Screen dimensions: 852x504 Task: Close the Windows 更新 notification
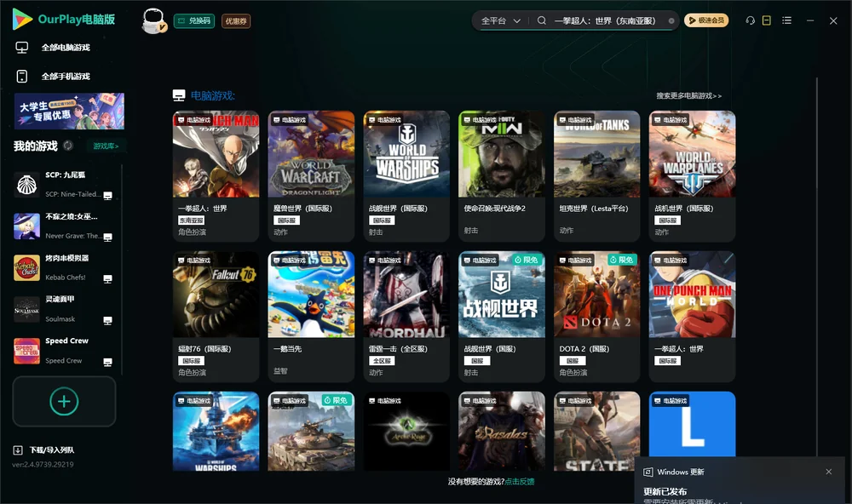(829, 472)
